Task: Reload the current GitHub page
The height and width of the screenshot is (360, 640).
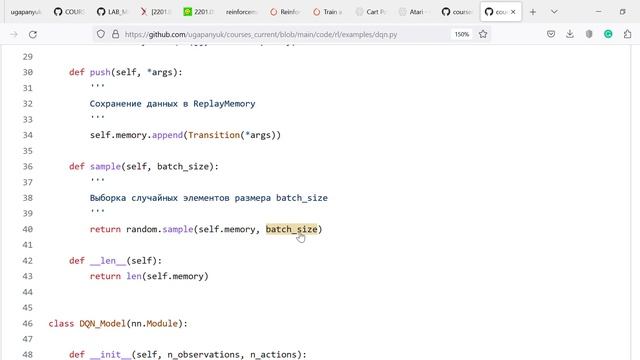Action: (x=33, y=34)
